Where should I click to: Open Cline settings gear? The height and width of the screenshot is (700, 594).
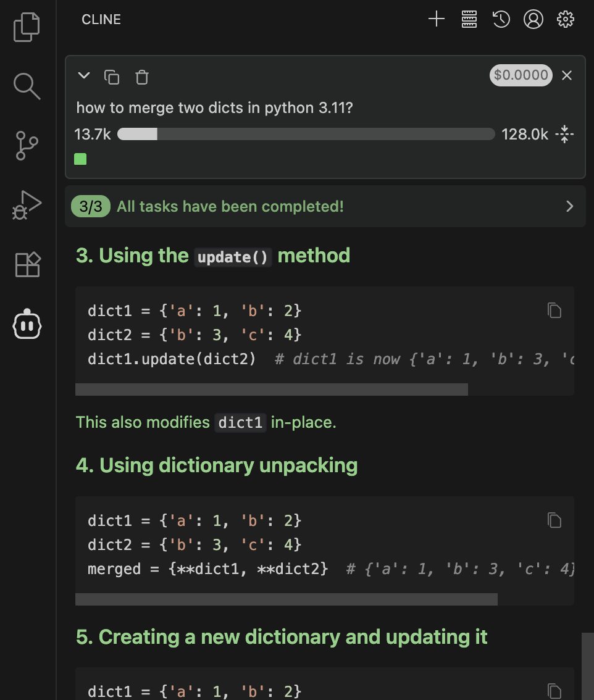[566, 19]
